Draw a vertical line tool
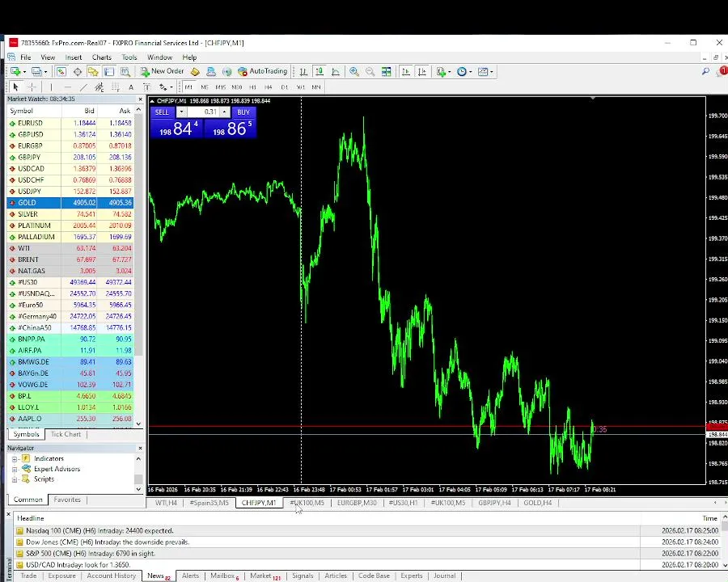Image resolution: width=728 pixels, height=582 pixels. point(51,87)
